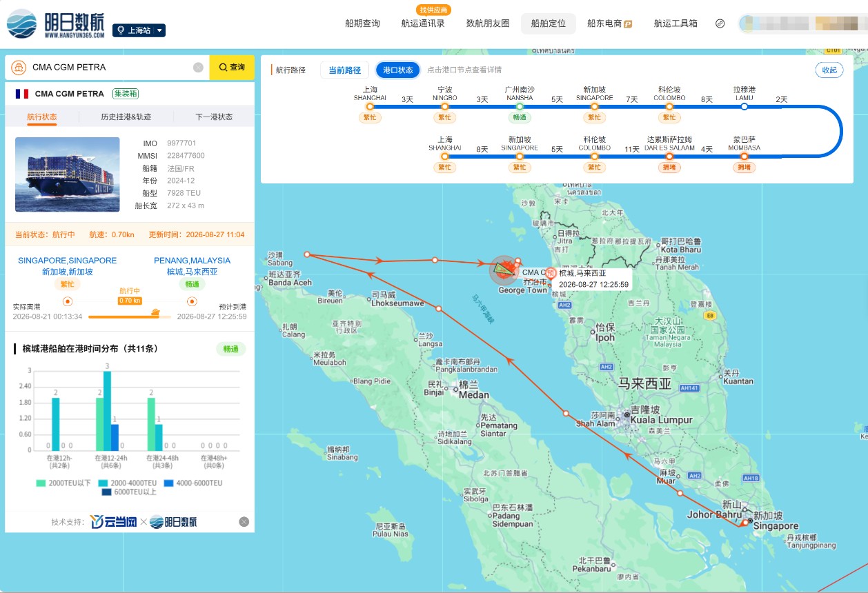Collapse the route panel with 收起
868x593 pixels.
point(829,70)
